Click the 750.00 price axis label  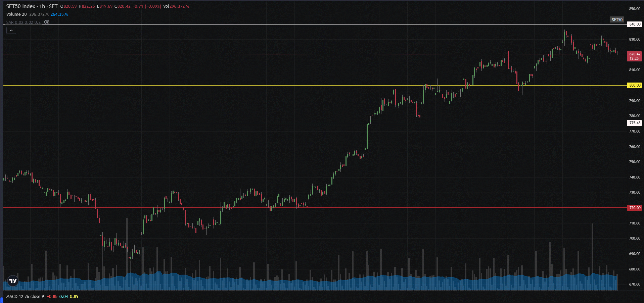tap(635, 162)
